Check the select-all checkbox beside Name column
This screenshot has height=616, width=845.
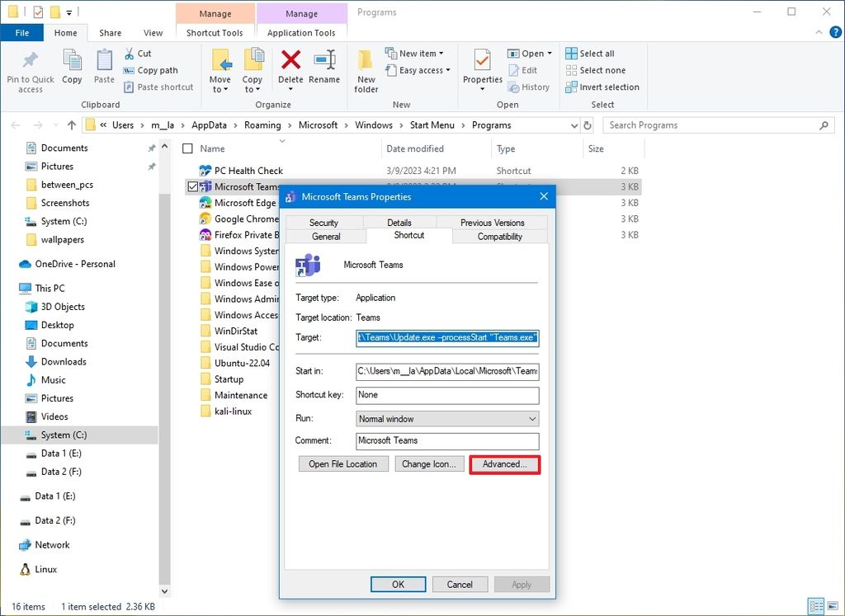(188, 150)
